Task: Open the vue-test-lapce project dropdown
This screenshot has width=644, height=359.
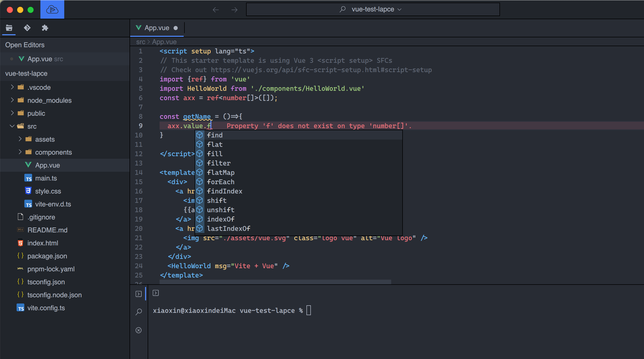Action: point(373,9)
